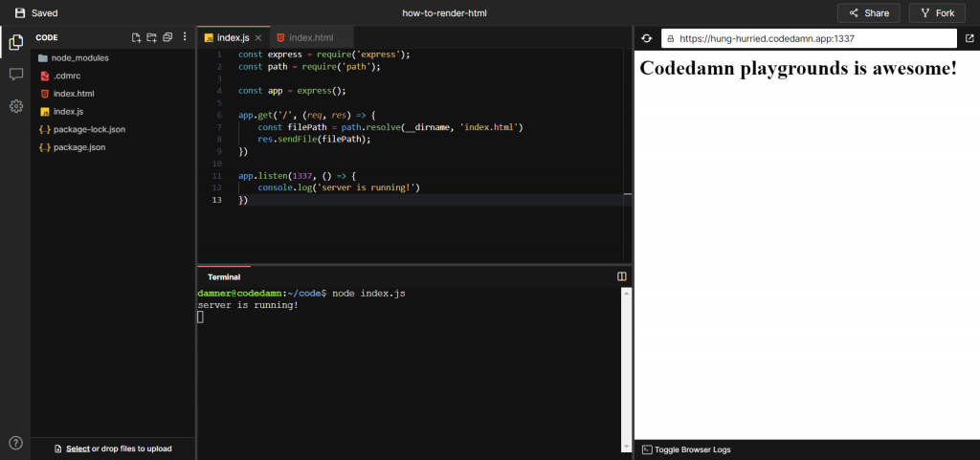
Task: Click the 'Codedamn playgrounds is awesome!' heading
Action: pyautogui.click(x=798, y=67)
